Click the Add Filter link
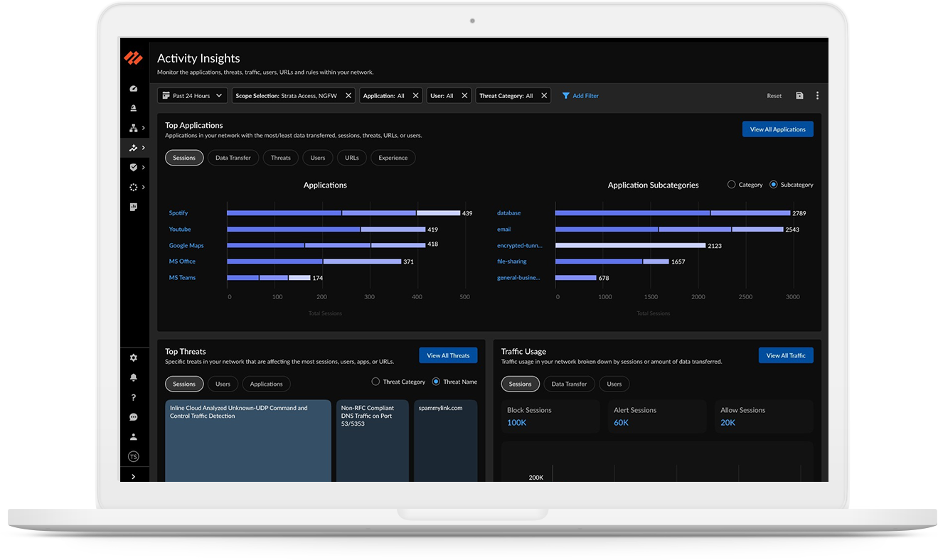The height and width of the screenshot is (560, 938). (x=580, y=96)
